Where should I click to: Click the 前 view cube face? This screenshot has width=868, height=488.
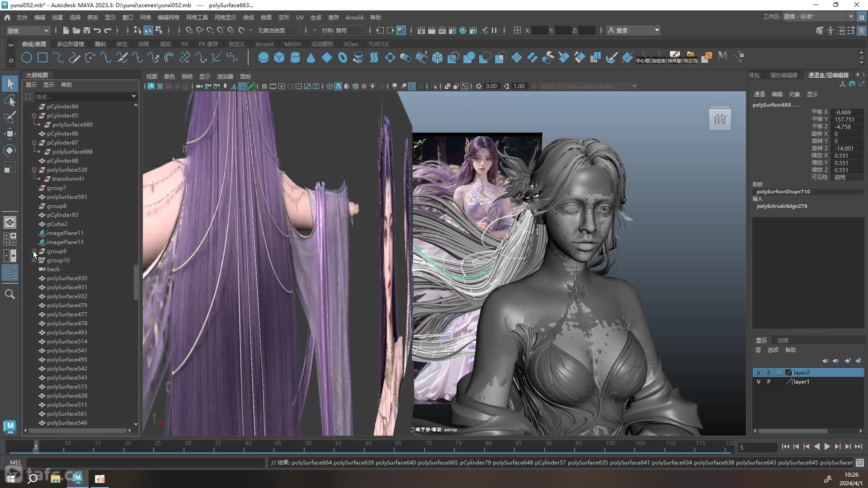(x=720, y=119)
